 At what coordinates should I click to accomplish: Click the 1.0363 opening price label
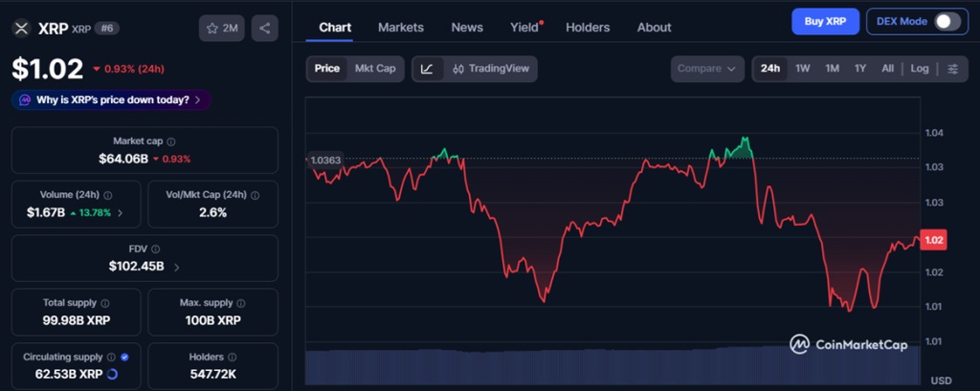pos(325,160)
